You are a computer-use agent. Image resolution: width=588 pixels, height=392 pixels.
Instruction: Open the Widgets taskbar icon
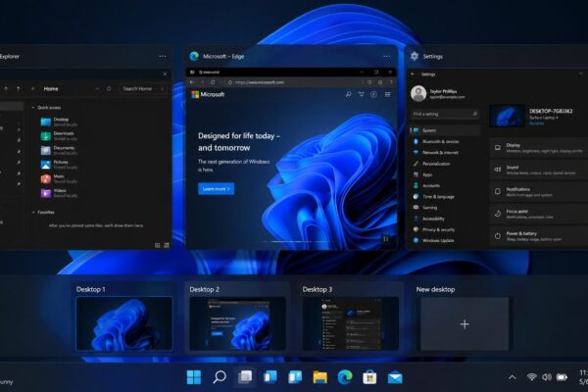click(x=269, y=377)
